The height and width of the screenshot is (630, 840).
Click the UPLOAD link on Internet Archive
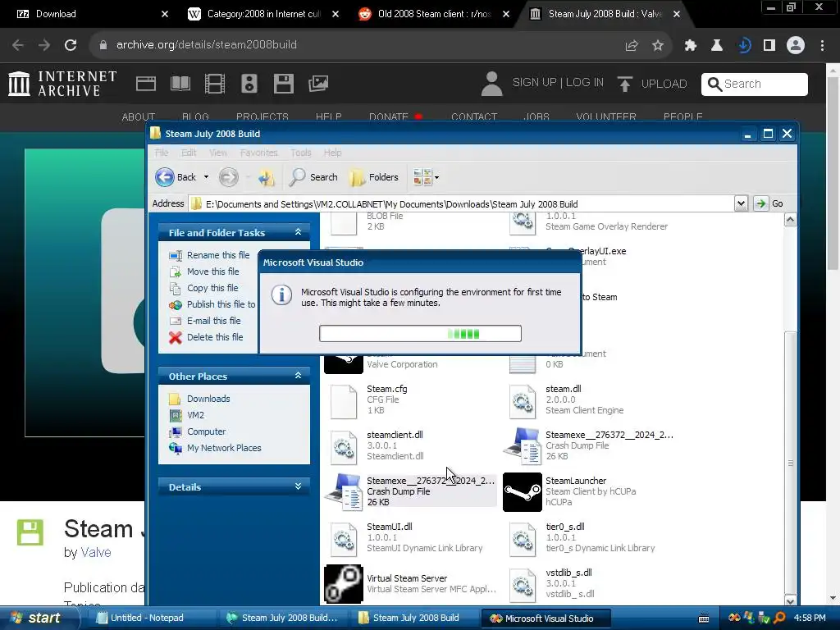click(x=652, y=84)
